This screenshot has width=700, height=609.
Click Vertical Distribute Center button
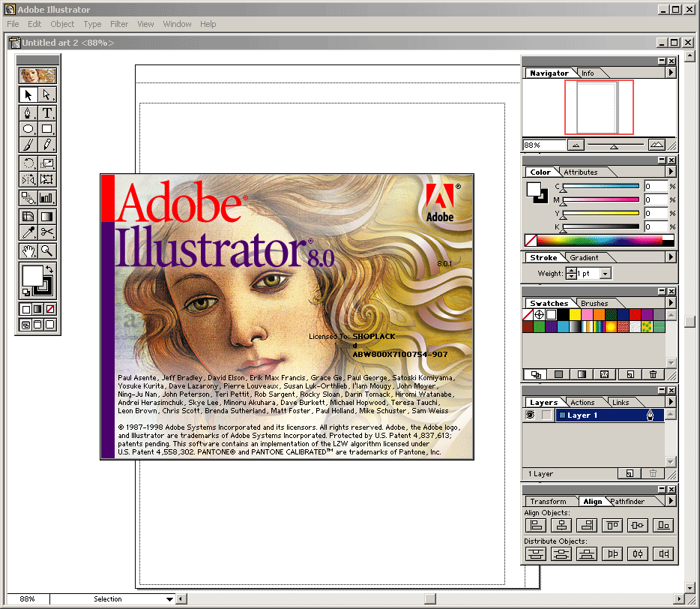(561, 554)
